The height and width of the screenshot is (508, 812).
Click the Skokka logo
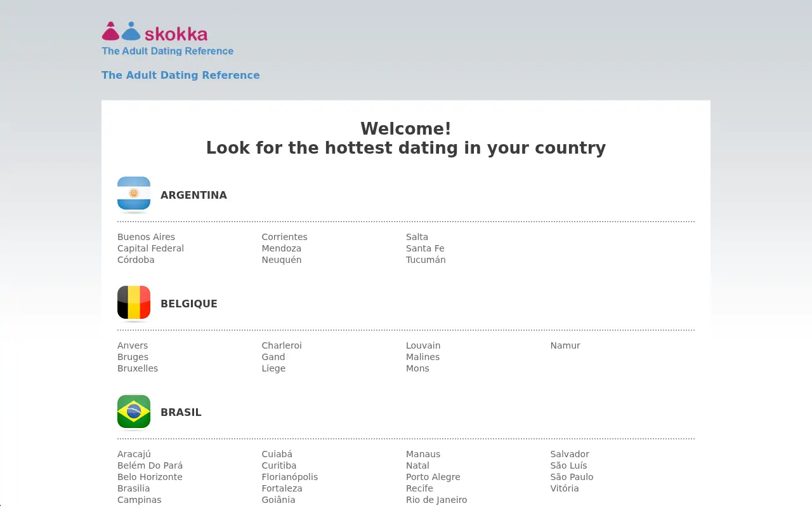coord(167,39)
